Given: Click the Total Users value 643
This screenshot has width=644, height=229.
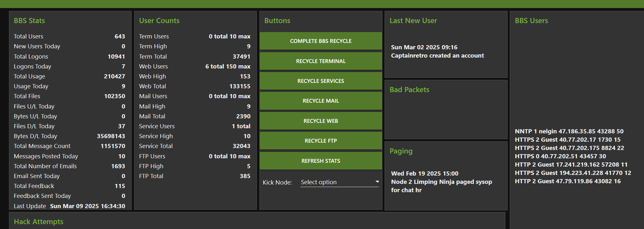Looking at the screenshot, I should click(x=120, y=36).
